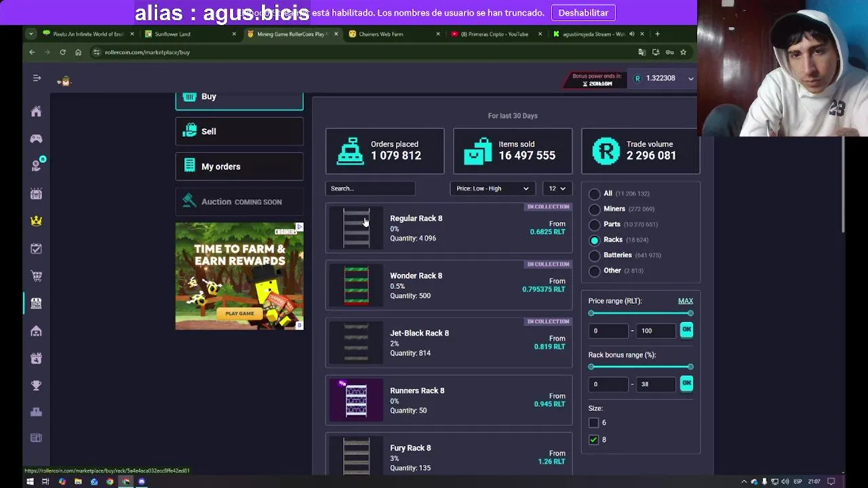Open the Windows Start button
This screenshot has height=488, width=868.
tap(30, 482)
